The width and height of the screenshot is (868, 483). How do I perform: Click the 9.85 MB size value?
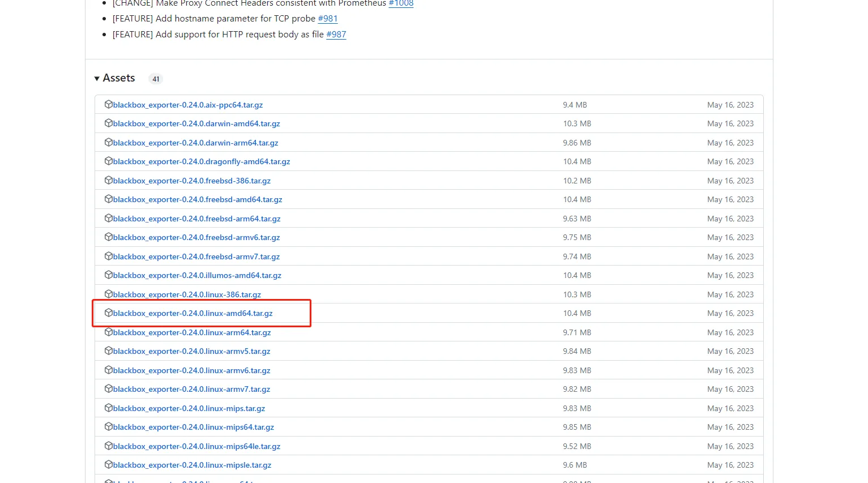577,427
